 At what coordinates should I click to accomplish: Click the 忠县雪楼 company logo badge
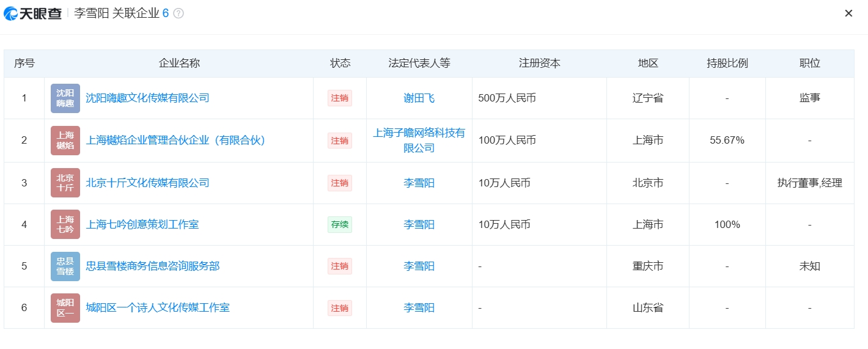coord(65,266)
